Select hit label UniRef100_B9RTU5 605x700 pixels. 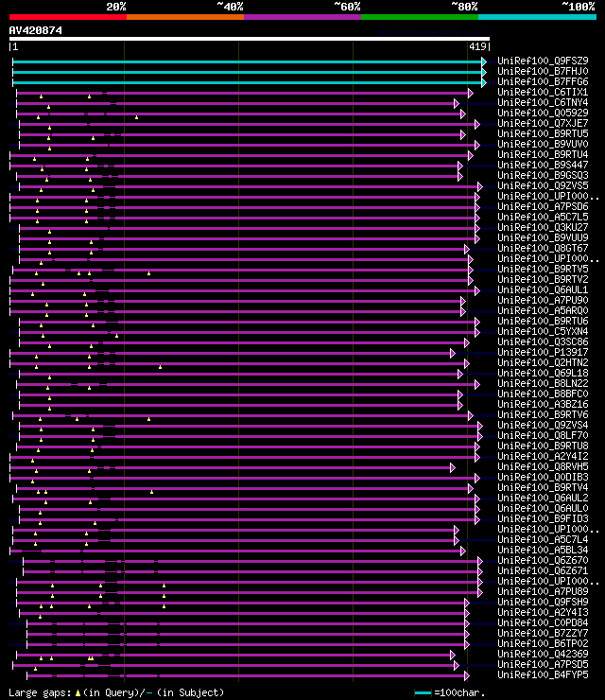click(x=543, y=133)
